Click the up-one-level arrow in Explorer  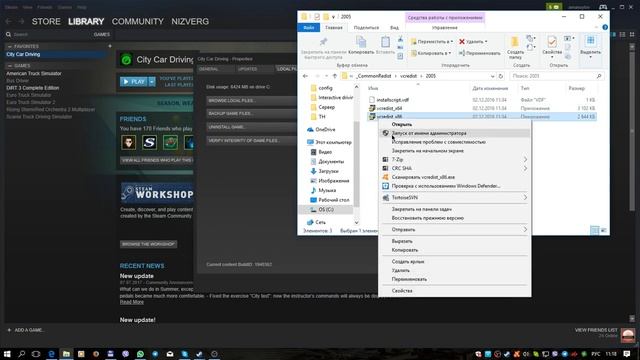point(335,76)
